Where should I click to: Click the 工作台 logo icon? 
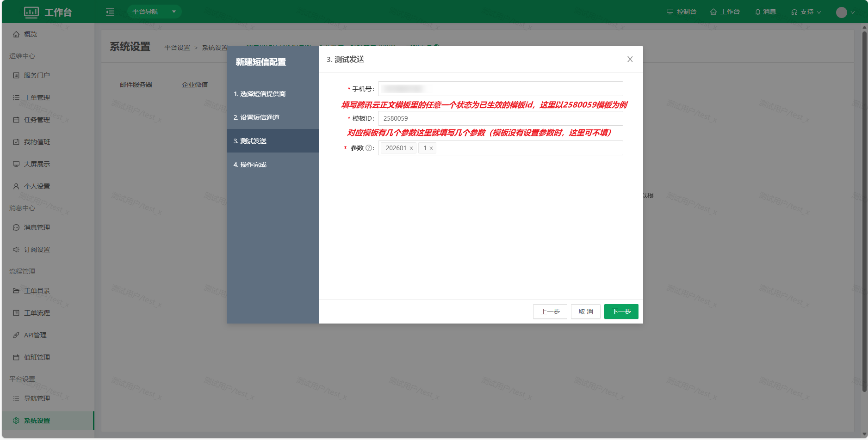(31, 12)
